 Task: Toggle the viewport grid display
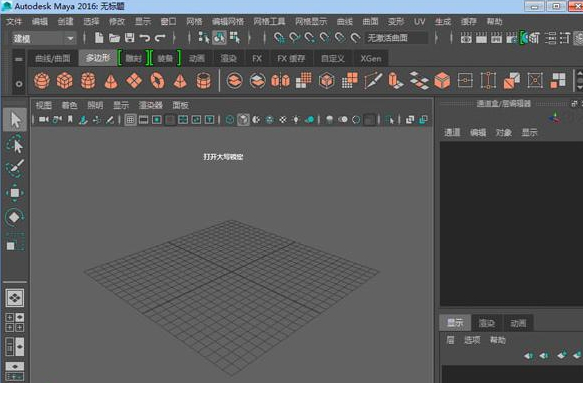coord(130,120)
